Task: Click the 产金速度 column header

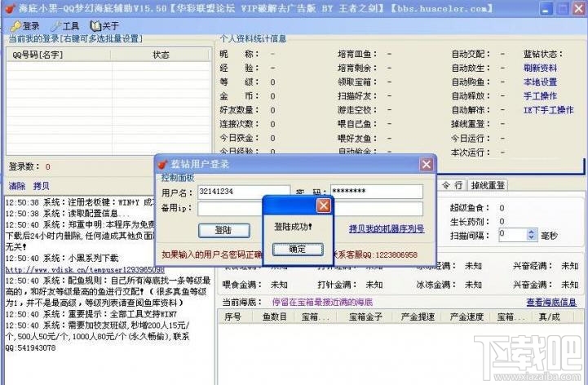Action: pyautogui.click(x=466, y=316)
